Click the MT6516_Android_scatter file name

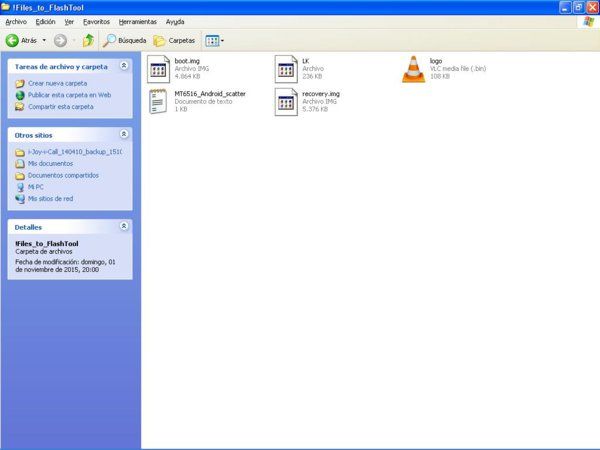click(x=210, y=94)
